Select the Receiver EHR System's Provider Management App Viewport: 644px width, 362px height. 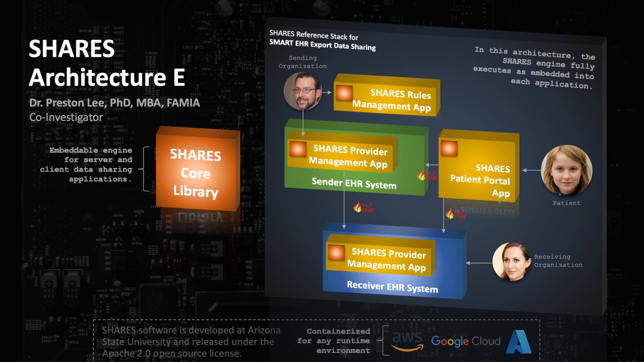click(x=381, y=255)
